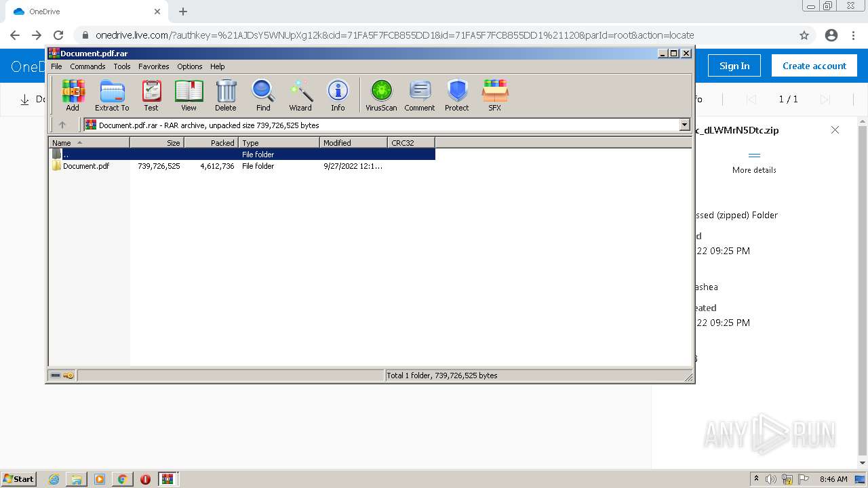Open the Favorites menu
Image resolution: width=868 pixels, height=488 pixels.
pyautogui.click(x=154, y=66)
